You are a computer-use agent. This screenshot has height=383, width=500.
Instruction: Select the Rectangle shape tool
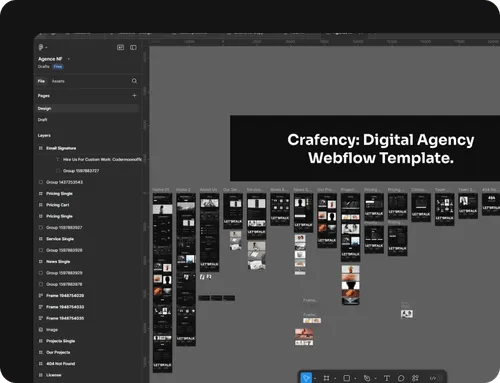pyautogui.click(x=347, y=378)
